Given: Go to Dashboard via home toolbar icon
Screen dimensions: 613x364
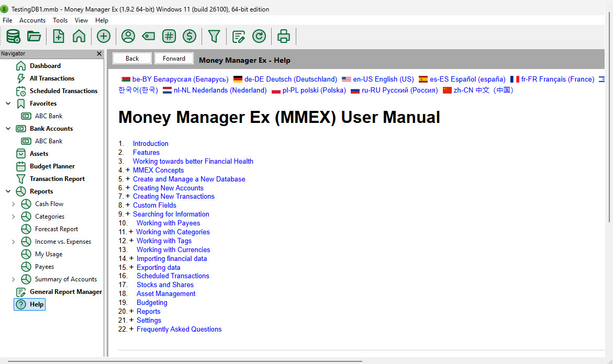Looking at the screenshot, I should tap(79, 36).
